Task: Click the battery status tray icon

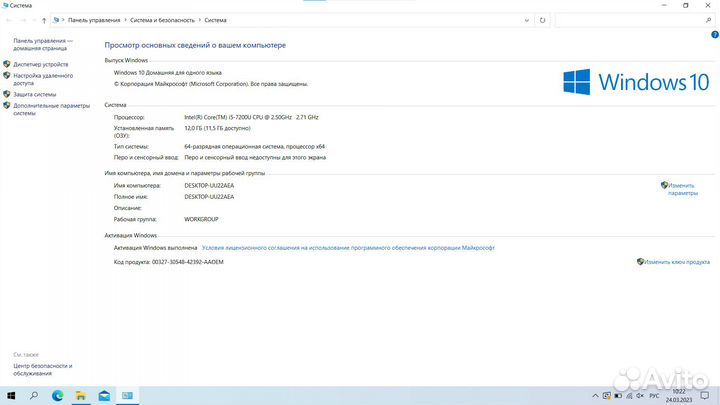Action: coord(618,396)
